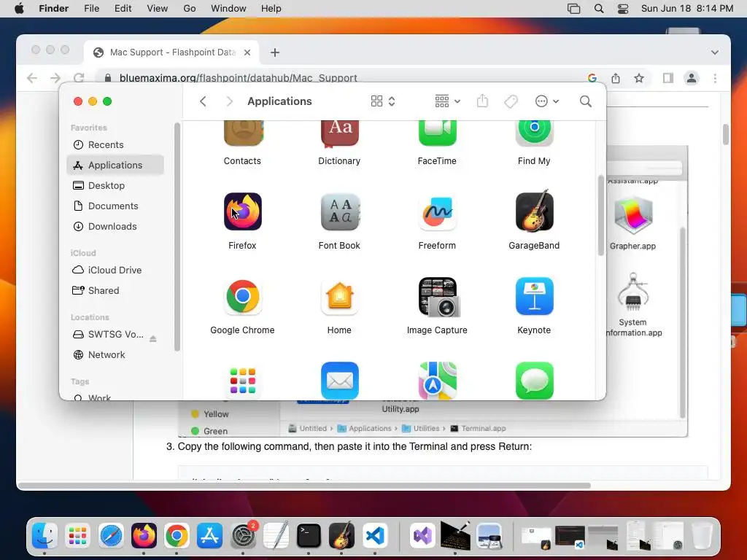Eject the SWTSG volume
The height and width of the screenshot is (560, 747).
point(153,338)
